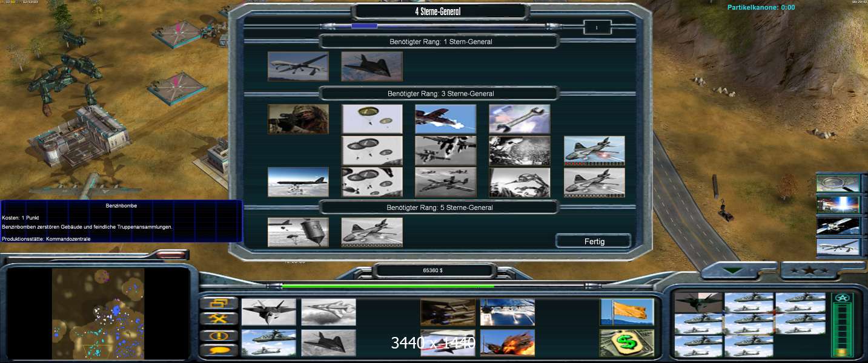
Task: Build stealth fighter from command bar
Action: pyautogui.click(x=328, y=343)
